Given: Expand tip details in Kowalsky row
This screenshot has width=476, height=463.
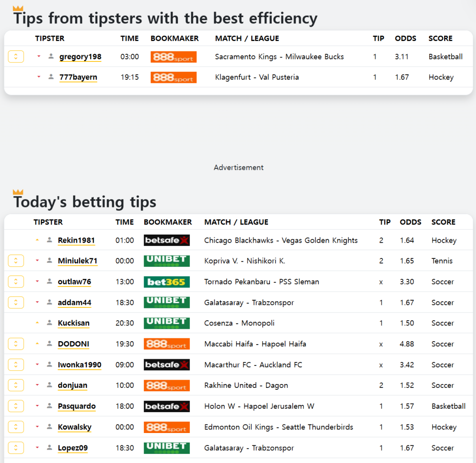Looking at the screenshot, I should pos(16,427).
